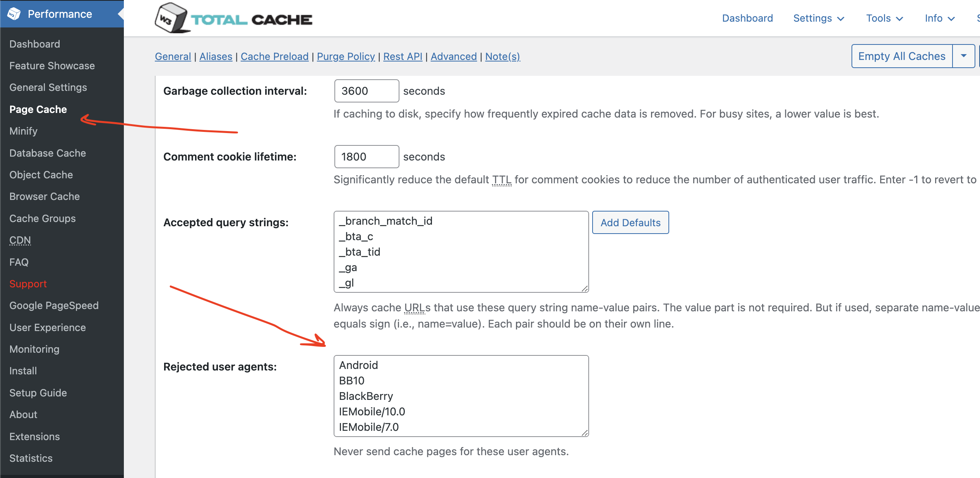Click the Performance cube icon in the sidebar
Image resolution: width=980 pixels, height=478 pixels.
pyautogui.click(x=14, y=14)
